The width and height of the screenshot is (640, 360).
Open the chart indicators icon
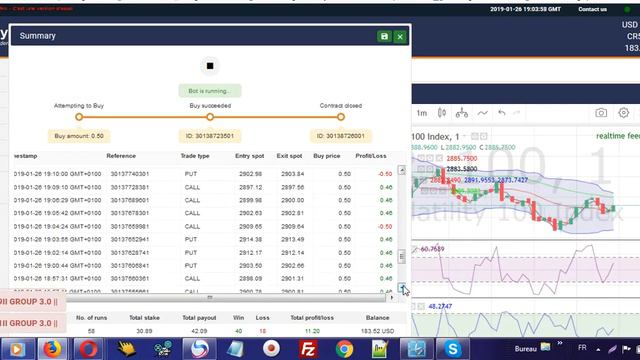482,113
